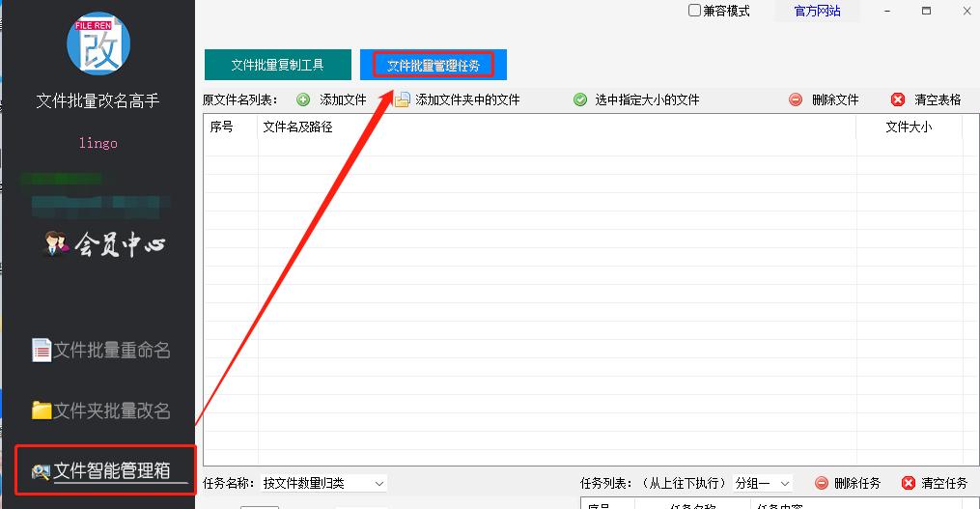Click the 添加文件夹中的文件 folder icon
Screen dimensions: 980x509
click(x=402, y=100)
